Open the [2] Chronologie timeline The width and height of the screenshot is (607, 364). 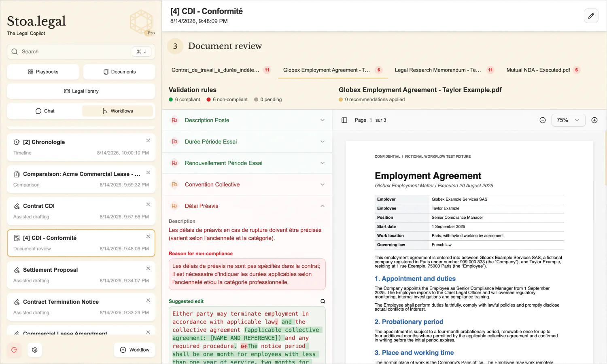(x=81, y=147)
